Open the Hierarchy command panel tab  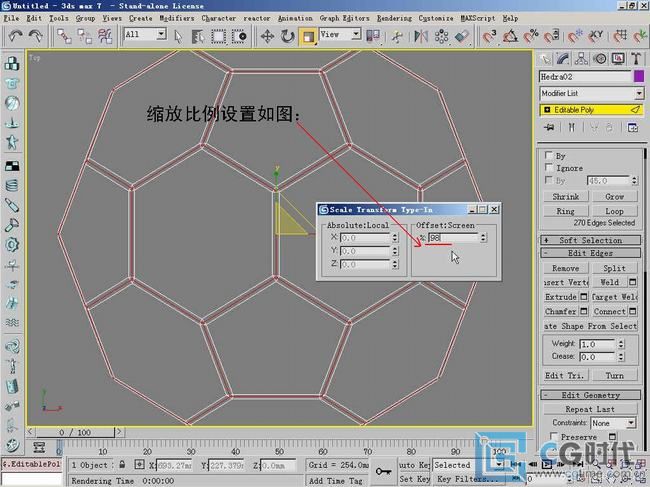[581, 59]
